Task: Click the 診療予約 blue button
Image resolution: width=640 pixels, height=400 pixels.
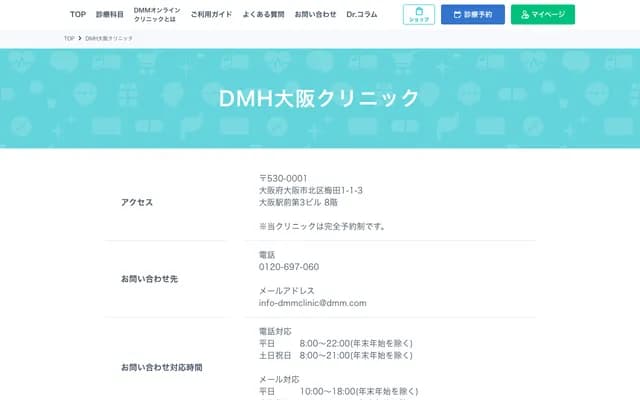Action: (x=473, y=15)
